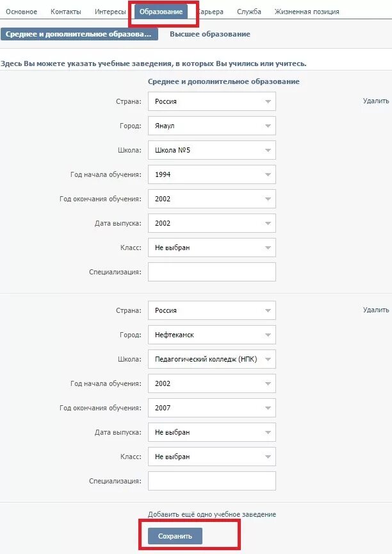Delete the first school entry via Удалить
The width and height of the screenshot is (392, 554).
point(375,101)
